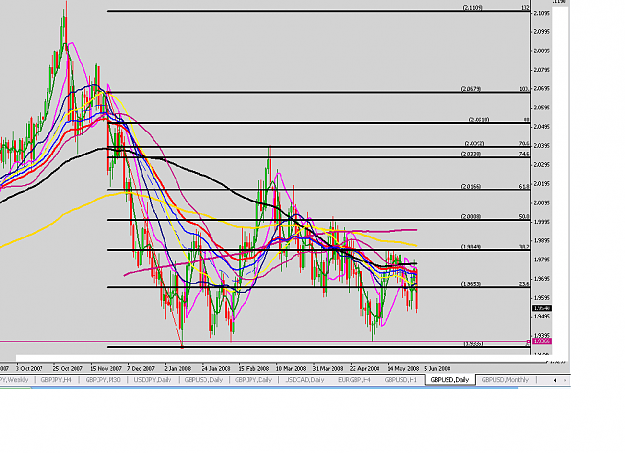Click the (2.0228) Fibonacci price label
The width and height of the screenshot is (625, 453).
coord(471,154)
